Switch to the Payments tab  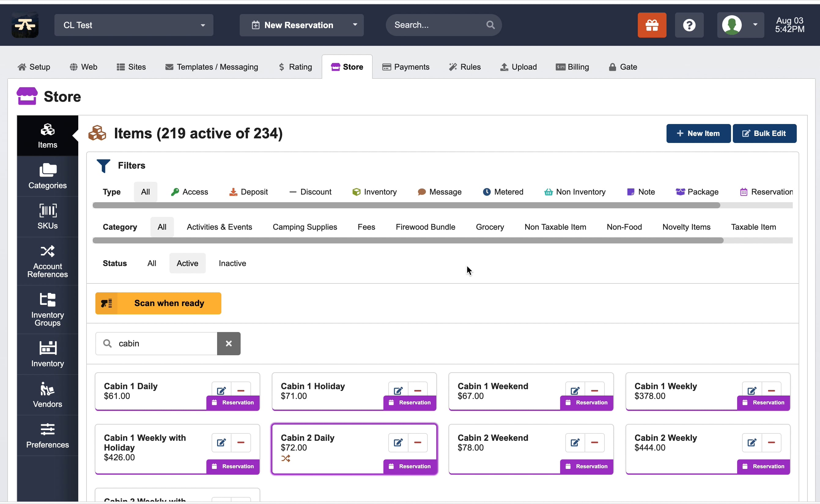(x=406, y=67)
